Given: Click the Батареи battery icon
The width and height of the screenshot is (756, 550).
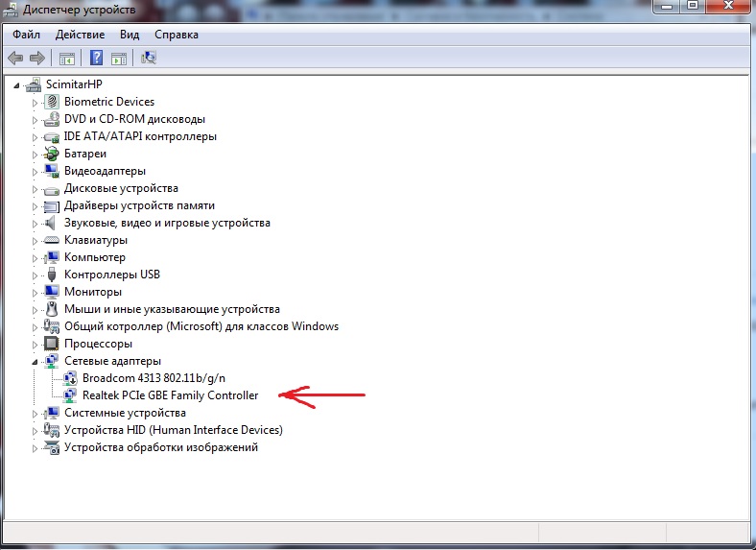Looking at the screenshot, I should tap(51, 154).
